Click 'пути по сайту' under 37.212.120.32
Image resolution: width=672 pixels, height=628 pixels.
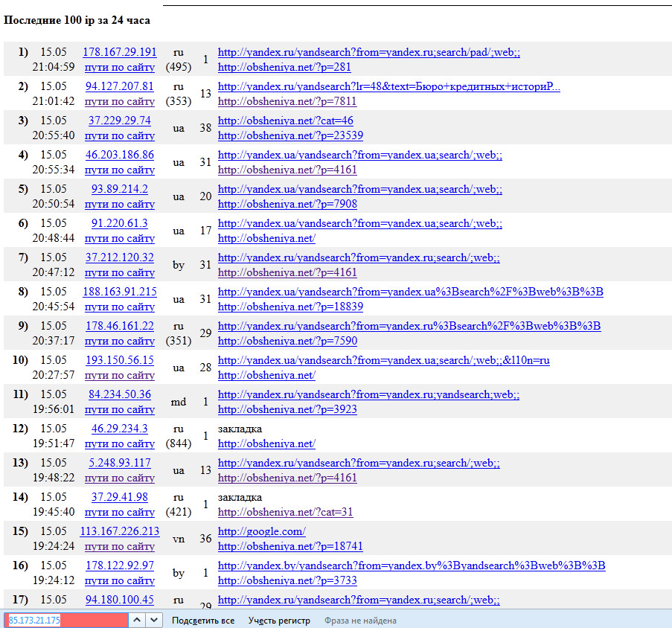point(120,273)
